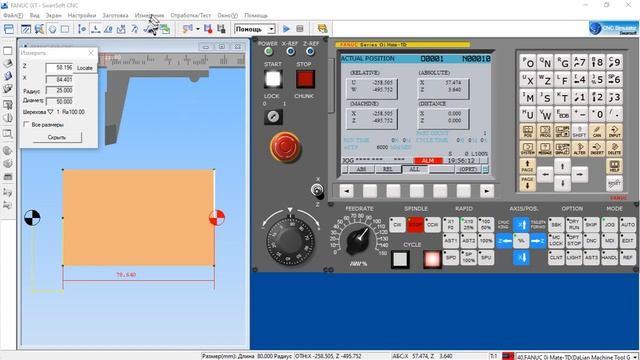Click the Locate button
640x360 pixels.
(x=84, y=68)
